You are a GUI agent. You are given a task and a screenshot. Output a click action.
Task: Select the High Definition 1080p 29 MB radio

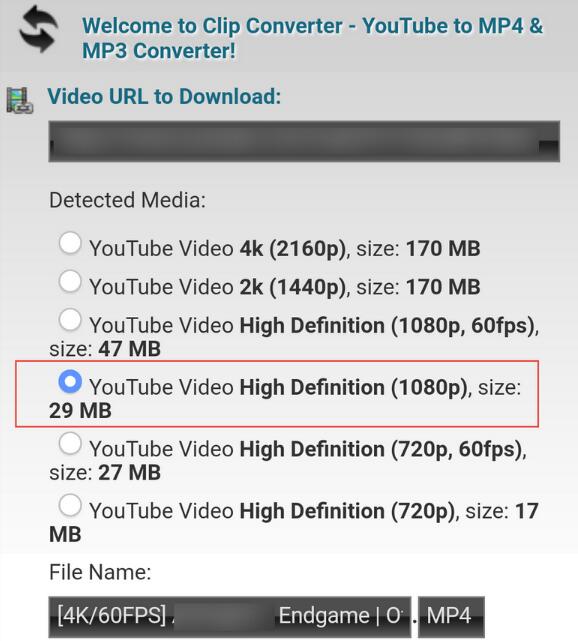coord(70,381)
